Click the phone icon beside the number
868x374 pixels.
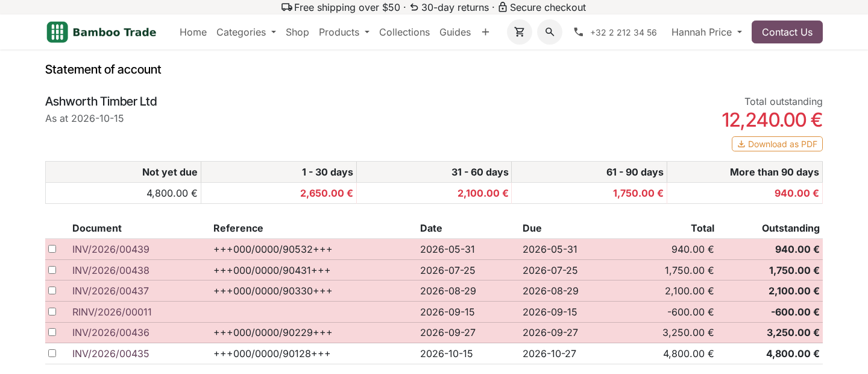(579, 32)
